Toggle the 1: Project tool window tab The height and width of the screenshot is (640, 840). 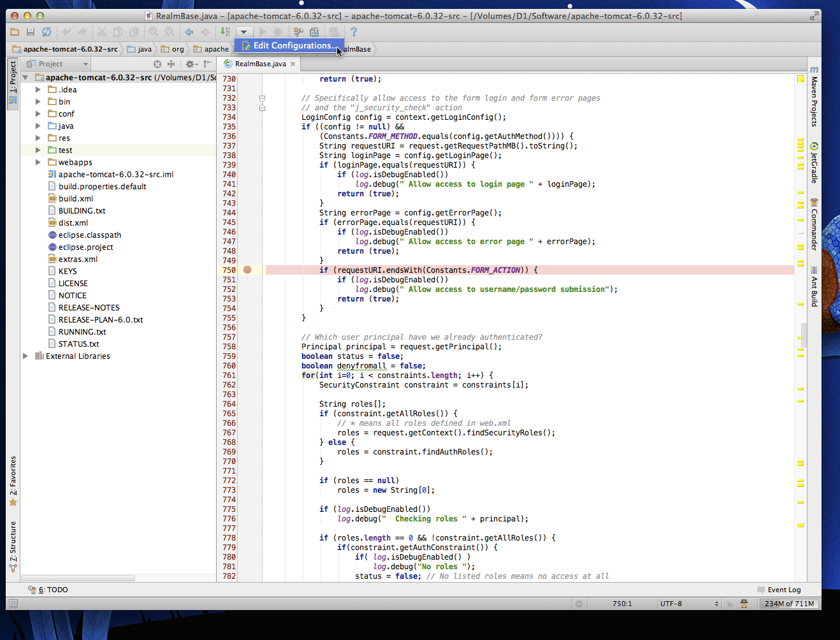(x=13, y=83)
